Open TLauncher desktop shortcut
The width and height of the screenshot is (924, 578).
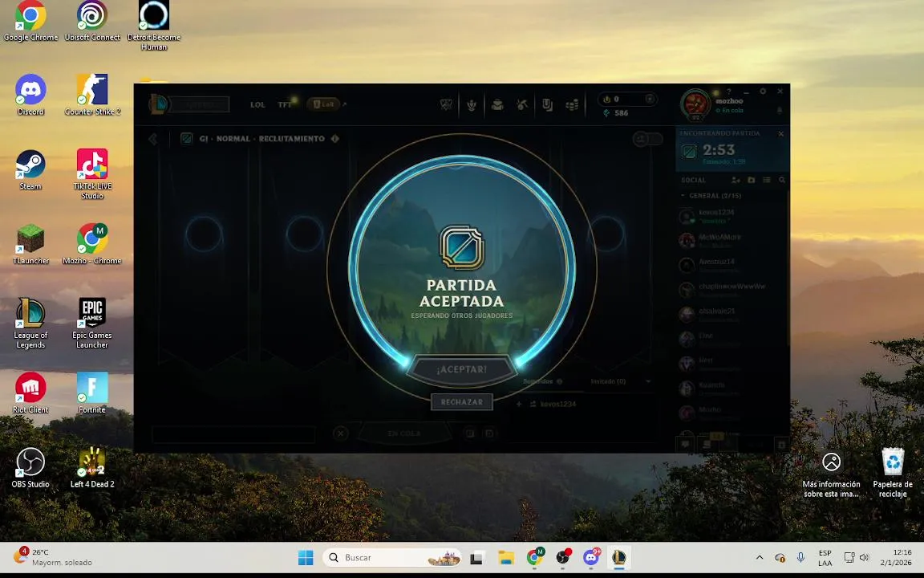click(x=30, y=243)
